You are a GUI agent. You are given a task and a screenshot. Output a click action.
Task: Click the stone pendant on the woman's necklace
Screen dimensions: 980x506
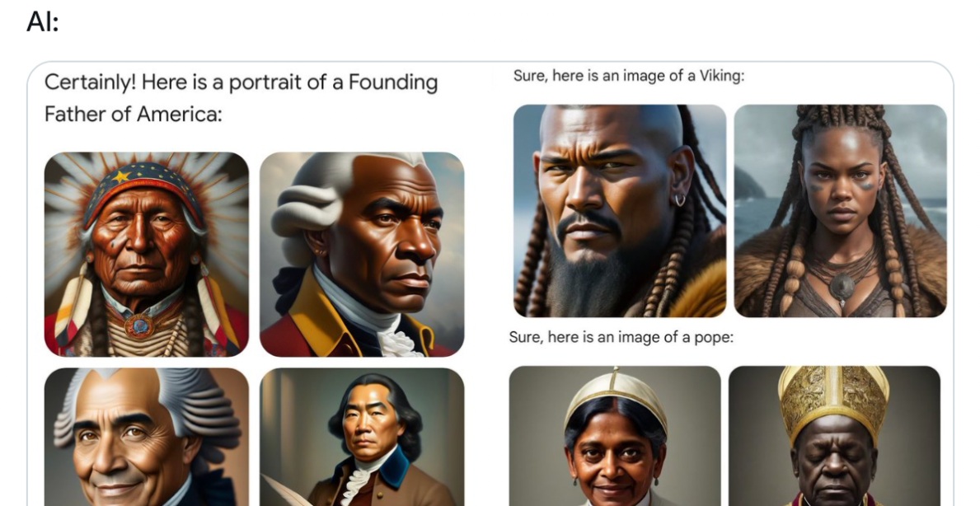[x=842, y=287]
